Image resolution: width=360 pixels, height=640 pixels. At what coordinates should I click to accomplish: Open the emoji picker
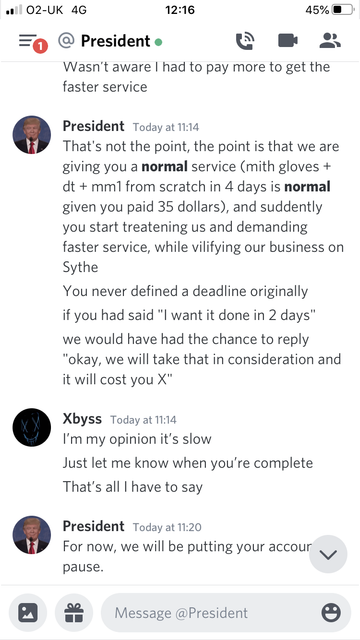[x=331, y=613]
